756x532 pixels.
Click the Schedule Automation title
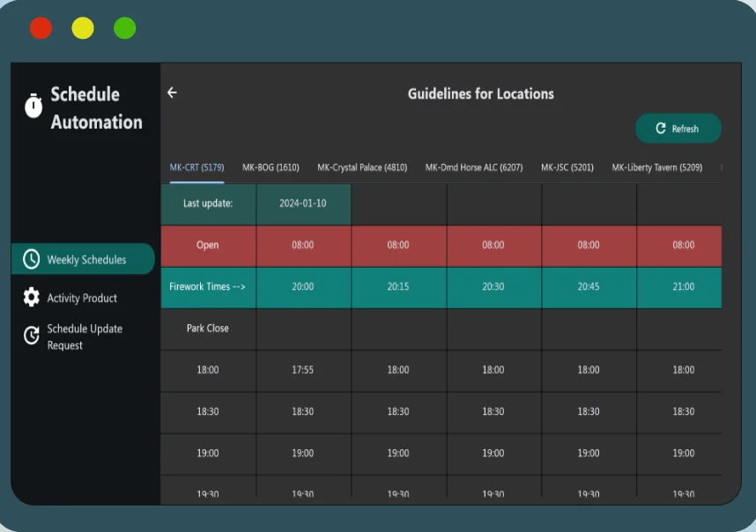pyautogui.click(x=96, y=108)
